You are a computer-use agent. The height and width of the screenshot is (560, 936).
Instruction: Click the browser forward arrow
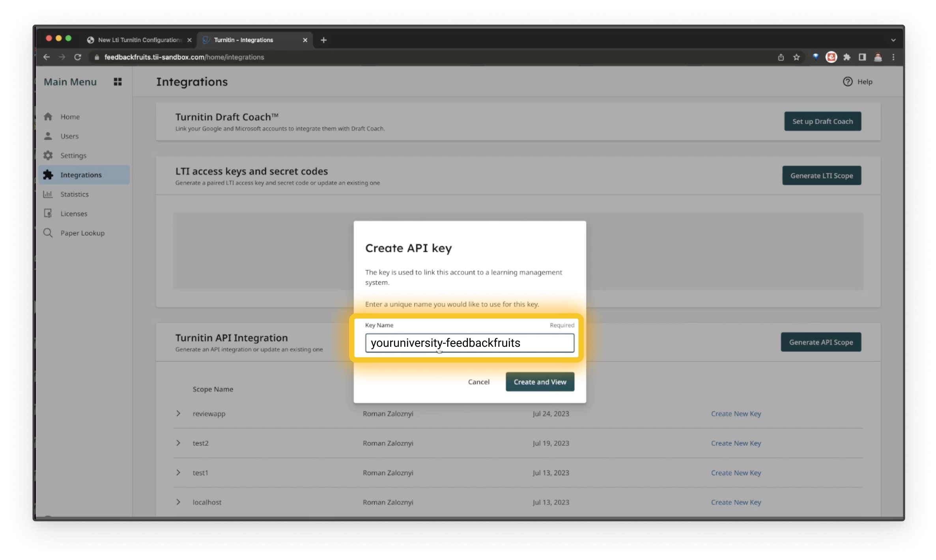point(62,57)
